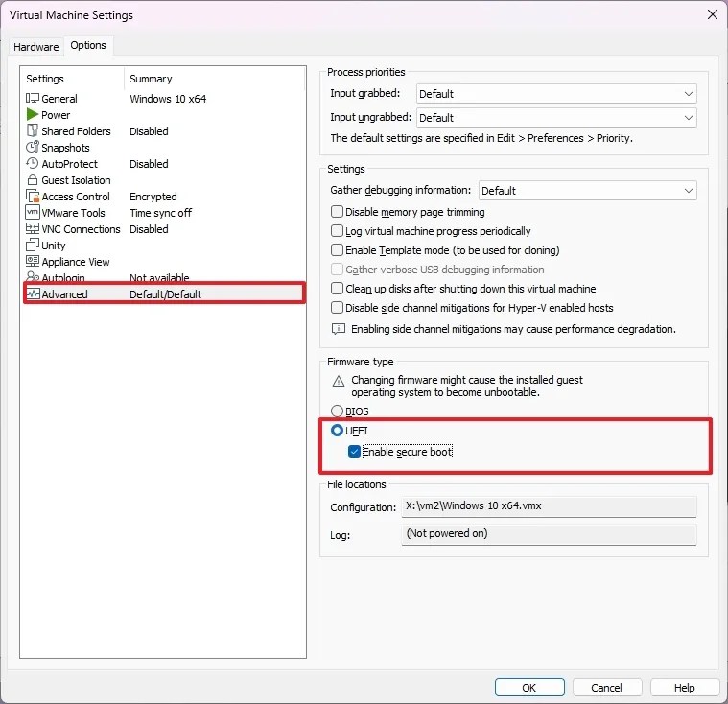Click the Disabled summary for AutoProtect

click(x=149, y=164)
